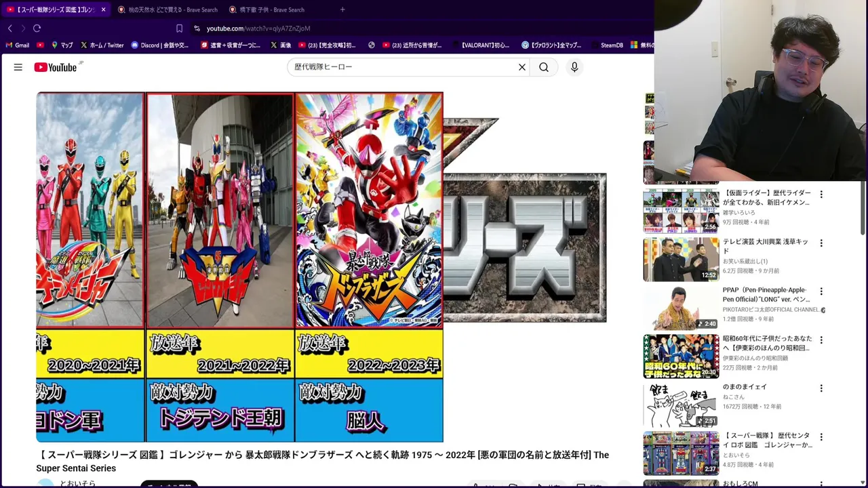The width and height of the screenshot is (868, 488).
Task: Open options menu for テレビ演芸 video
Action: point(821,243)
